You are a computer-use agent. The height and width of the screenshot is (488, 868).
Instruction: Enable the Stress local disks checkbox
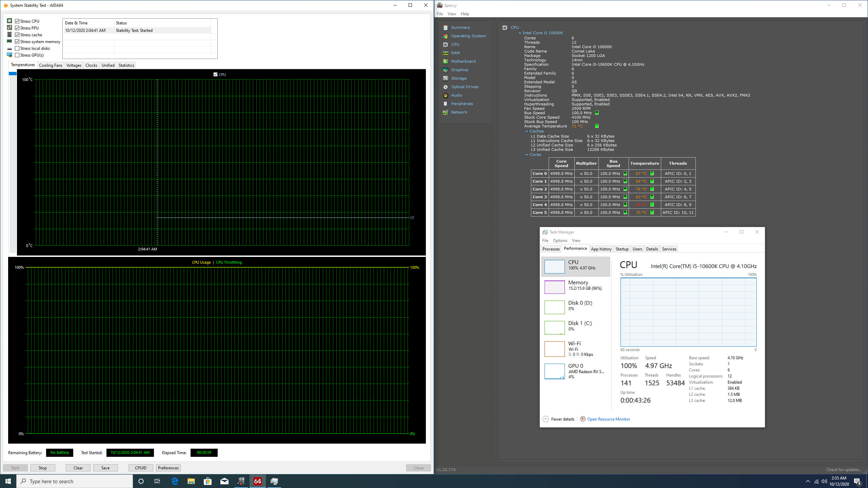[17, 48]
